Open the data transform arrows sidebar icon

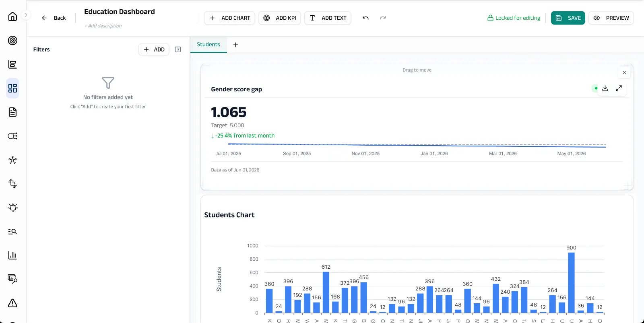(x=12, y=183)
